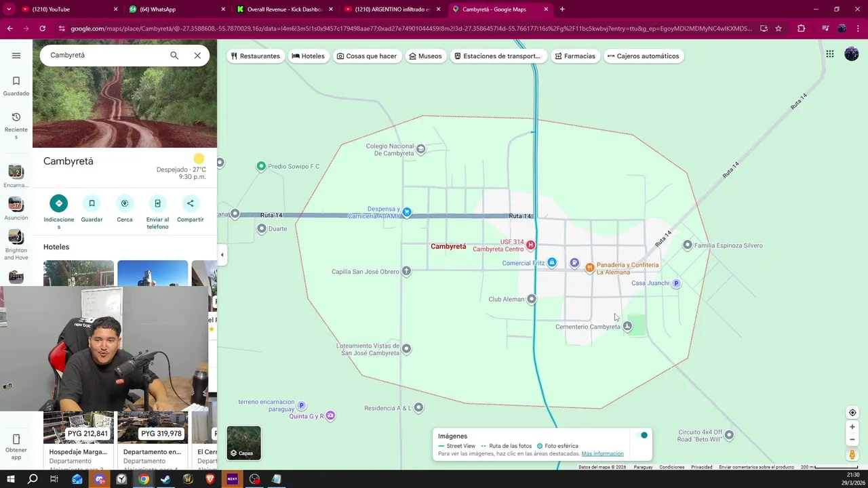Click the address bar URL

[x=411, y=28]
